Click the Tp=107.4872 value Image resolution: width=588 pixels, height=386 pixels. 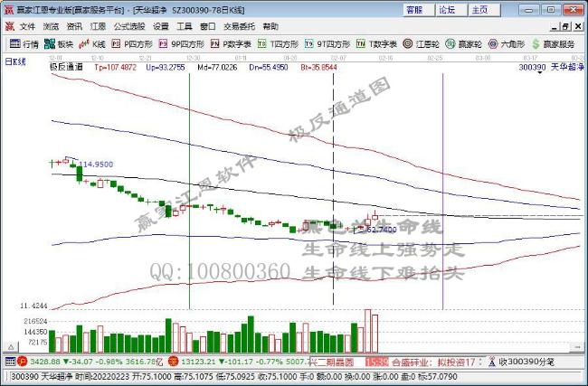click(x=115, y=68)
